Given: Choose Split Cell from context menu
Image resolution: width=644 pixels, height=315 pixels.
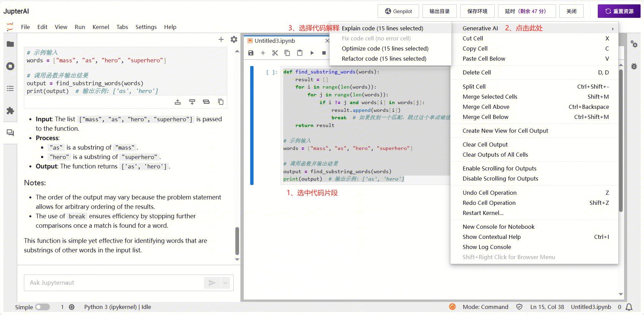Looking at the screenshot, I should coord(534,87).
